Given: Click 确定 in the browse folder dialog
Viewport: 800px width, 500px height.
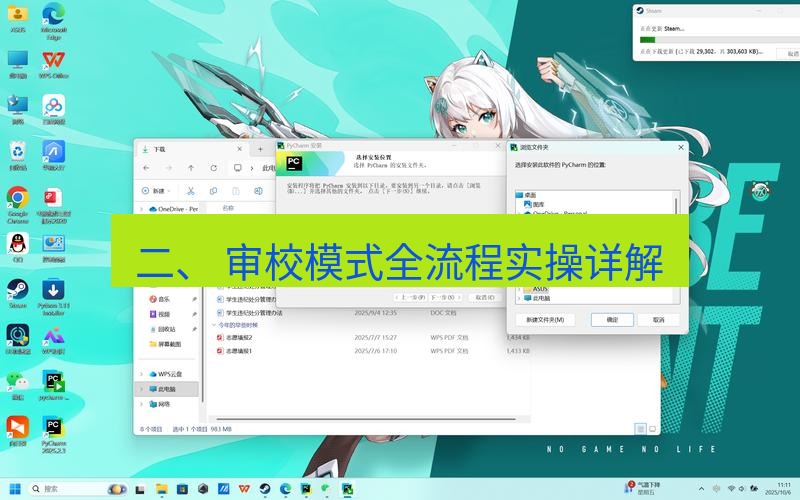Looking at the screenshot, I should (x=612, y=320).
